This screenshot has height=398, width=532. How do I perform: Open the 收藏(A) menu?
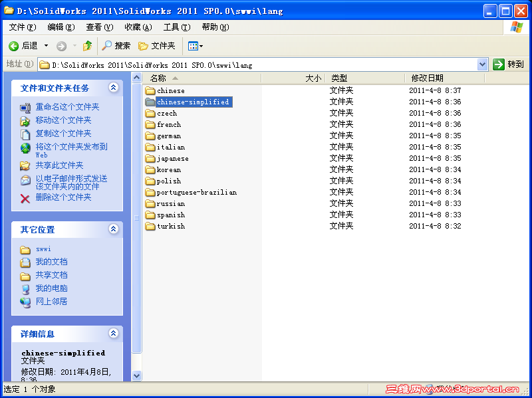click(x=138, y=27)
